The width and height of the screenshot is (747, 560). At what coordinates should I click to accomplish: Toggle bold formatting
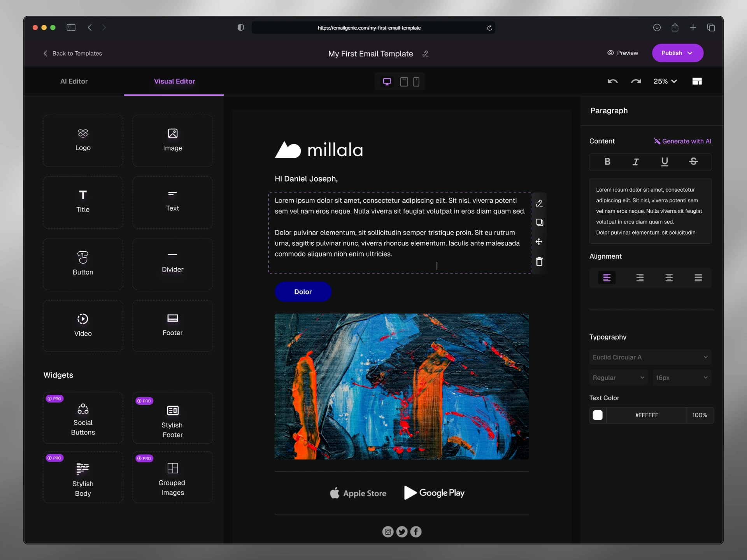click(x=607, y=162)
